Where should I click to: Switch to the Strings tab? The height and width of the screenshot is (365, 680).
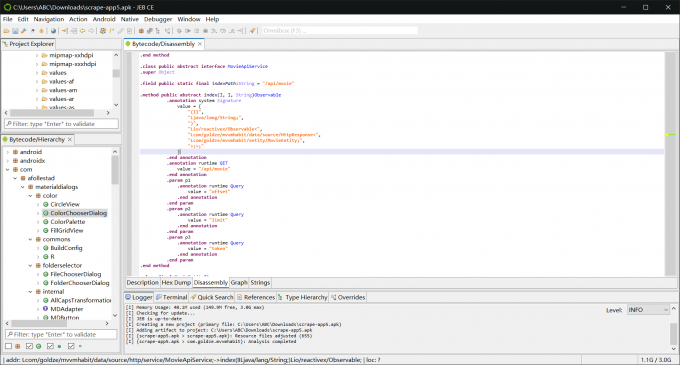260,283
